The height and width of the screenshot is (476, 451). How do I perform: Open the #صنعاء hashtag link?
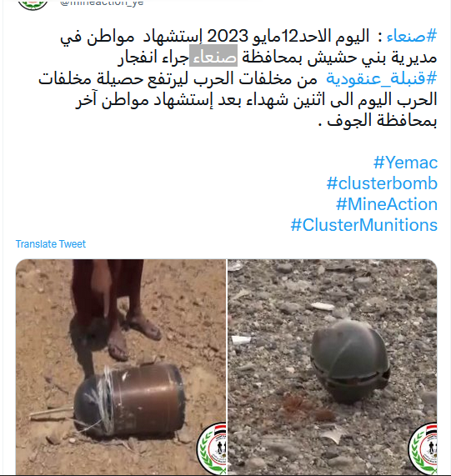pyautogui.click(x=412, y=37)
